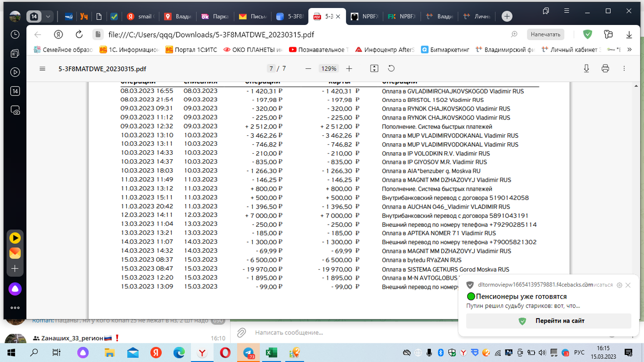Switch to the first NPBFX tab
The height and width of the screenshot is (362, 644).
click(x=365, y=16)
